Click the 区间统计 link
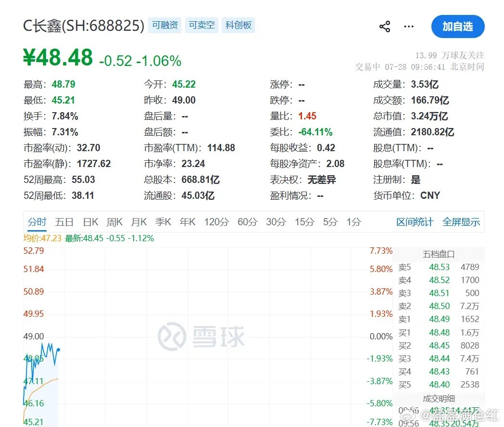 tap(415, 222)
